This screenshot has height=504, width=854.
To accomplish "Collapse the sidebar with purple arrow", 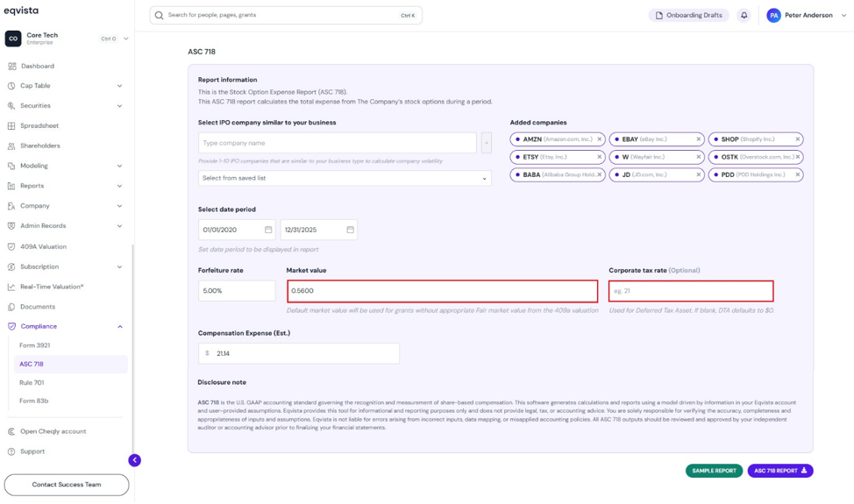I will click(134, 460).
